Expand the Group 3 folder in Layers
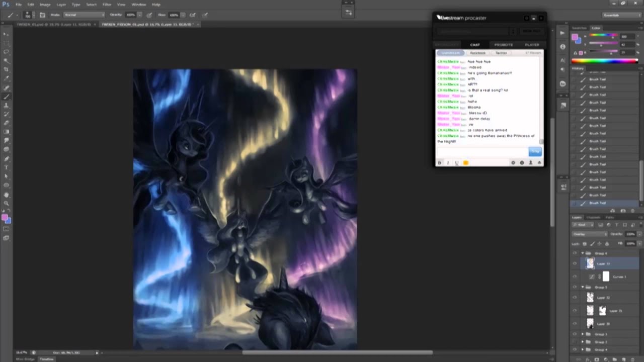 tap(583, 334)
